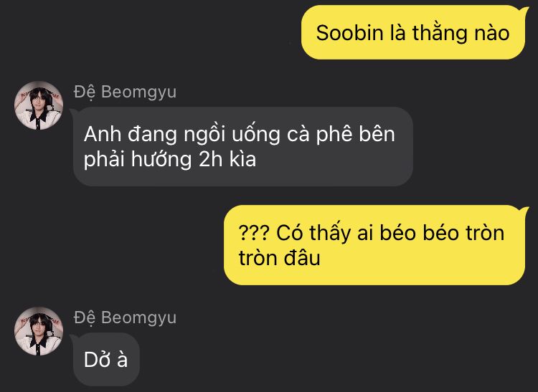Click "2h" in the gray coffee message
The height and width of the screenshot is (392, 538).
pos(211,160)
